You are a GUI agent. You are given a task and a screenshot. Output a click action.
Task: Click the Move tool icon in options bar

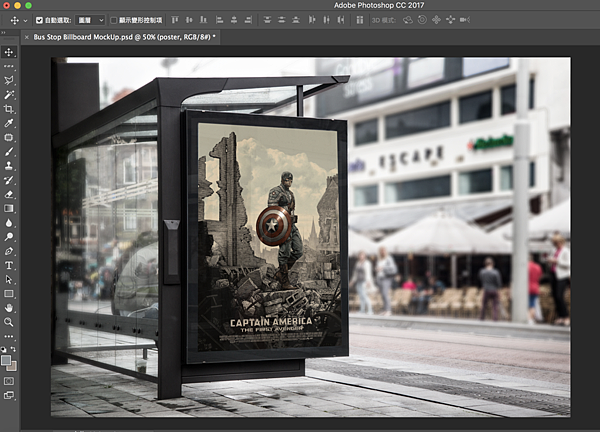[x=15, y=20]
